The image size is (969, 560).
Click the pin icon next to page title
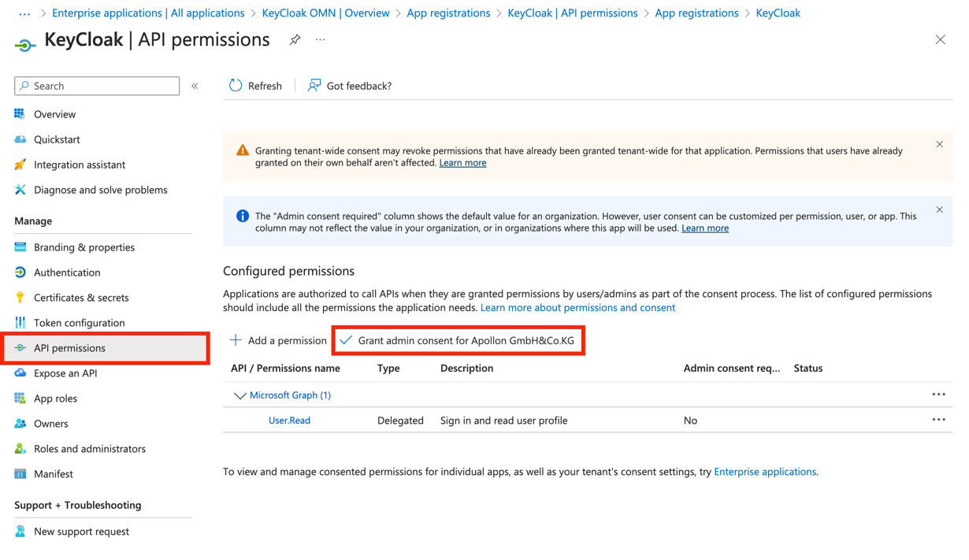(295, 39)
